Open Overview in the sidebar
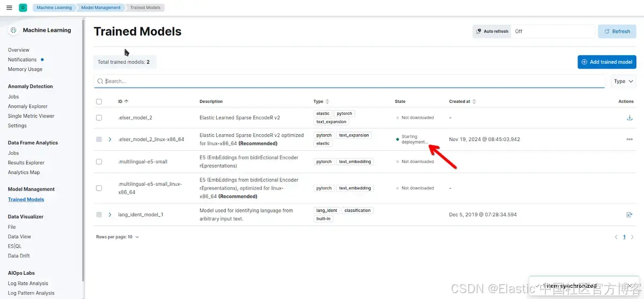Screen dimensions: 644x299 tap(19, 50)
